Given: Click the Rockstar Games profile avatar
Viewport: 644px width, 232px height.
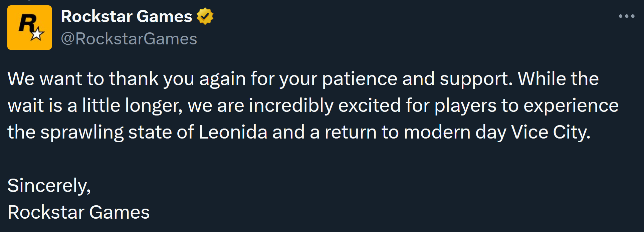Looking at the screenshot, I should pos(29,27).
